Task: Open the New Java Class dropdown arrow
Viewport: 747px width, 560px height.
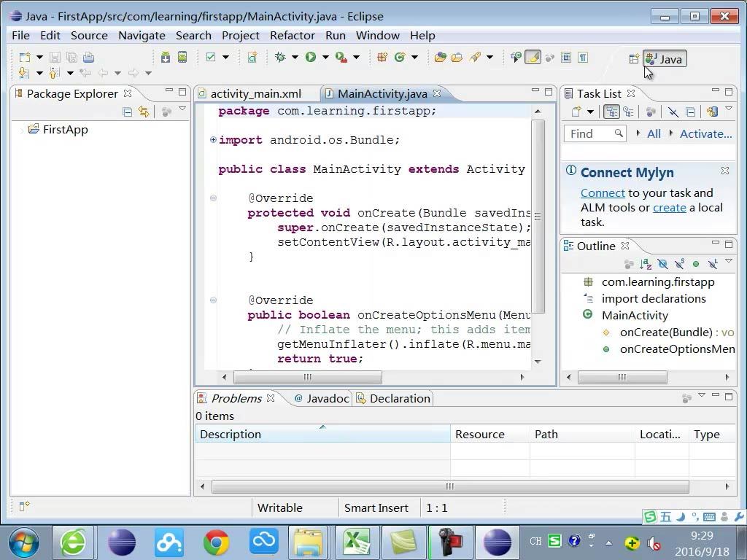Action: 414,58
